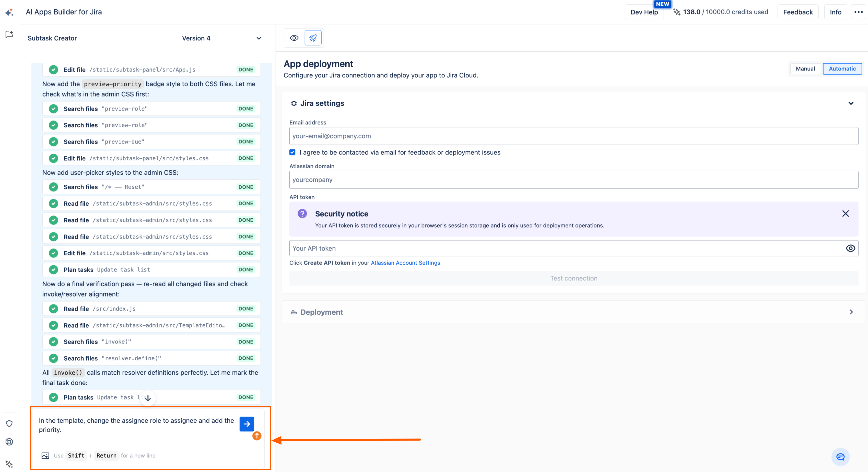The height and width of the screenshot is (472, 868).
Task: Open Dev Help
Action: [644, 12]
